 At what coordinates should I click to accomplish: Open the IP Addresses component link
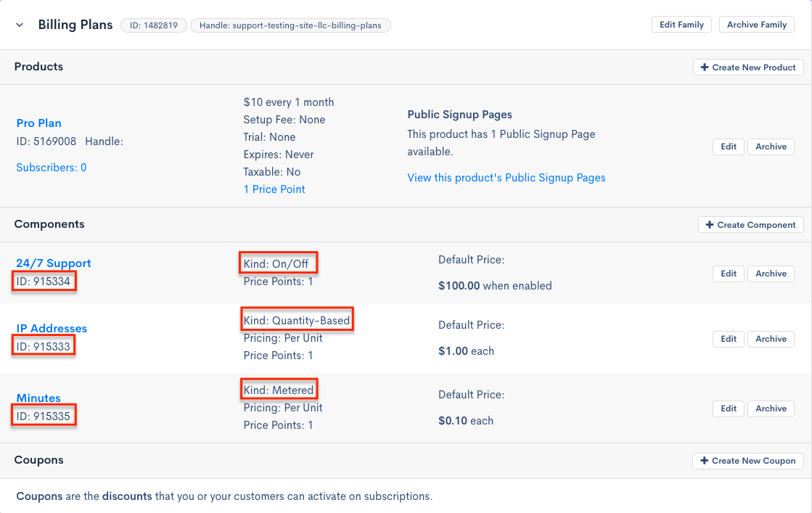pos(52,329)
